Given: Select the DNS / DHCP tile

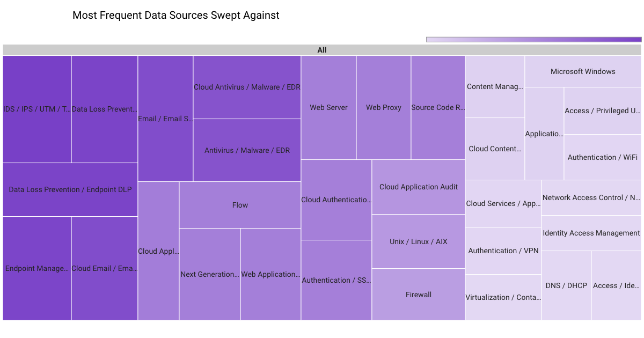Looking at the screenshot, I should click(566, 285).
